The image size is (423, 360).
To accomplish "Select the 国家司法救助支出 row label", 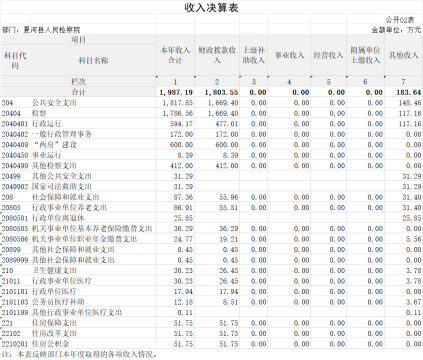I will [x=62, y=187].
